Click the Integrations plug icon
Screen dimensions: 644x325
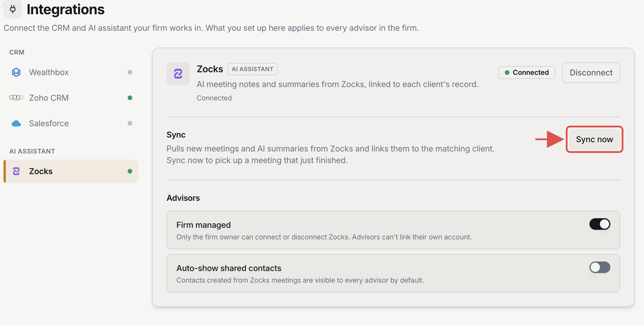(13, 9)
